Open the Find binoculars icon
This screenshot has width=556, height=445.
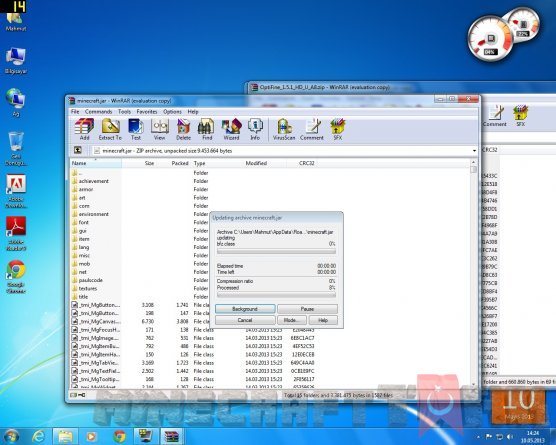click(x=207, y=129)
